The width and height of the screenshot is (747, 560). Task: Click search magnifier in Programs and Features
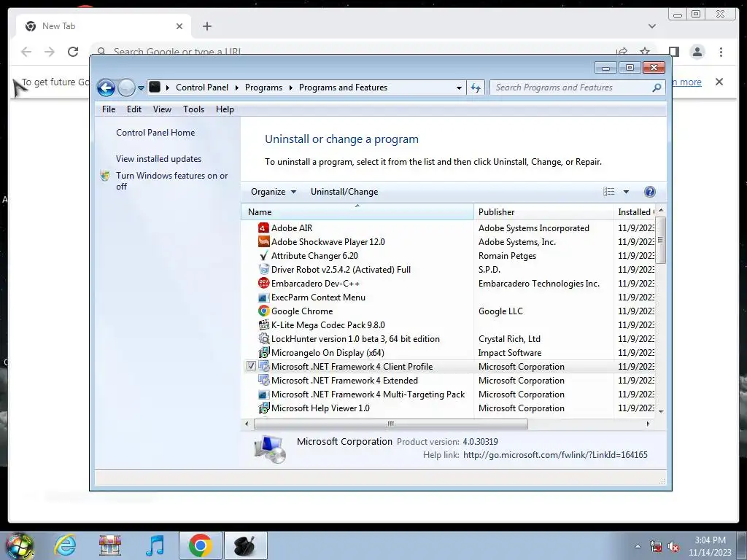pos(657,87)
